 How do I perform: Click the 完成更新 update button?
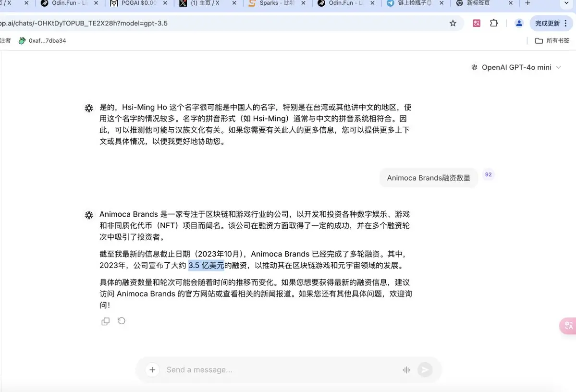pyautogui.click(x=547, y=23)
